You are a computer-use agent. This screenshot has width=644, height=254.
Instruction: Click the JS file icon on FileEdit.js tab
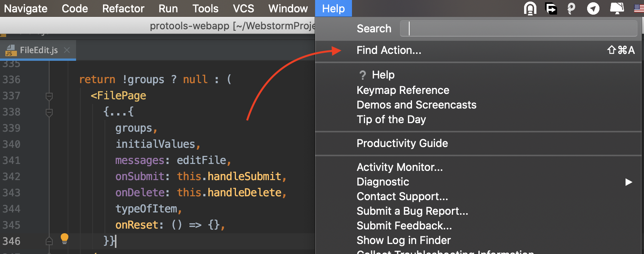[x=10, y=50]
